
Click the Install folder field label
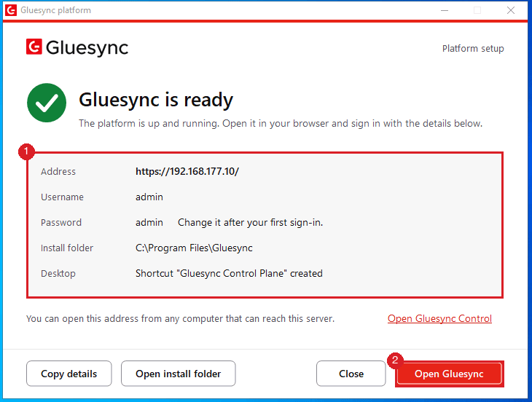[x=67, y=248]
